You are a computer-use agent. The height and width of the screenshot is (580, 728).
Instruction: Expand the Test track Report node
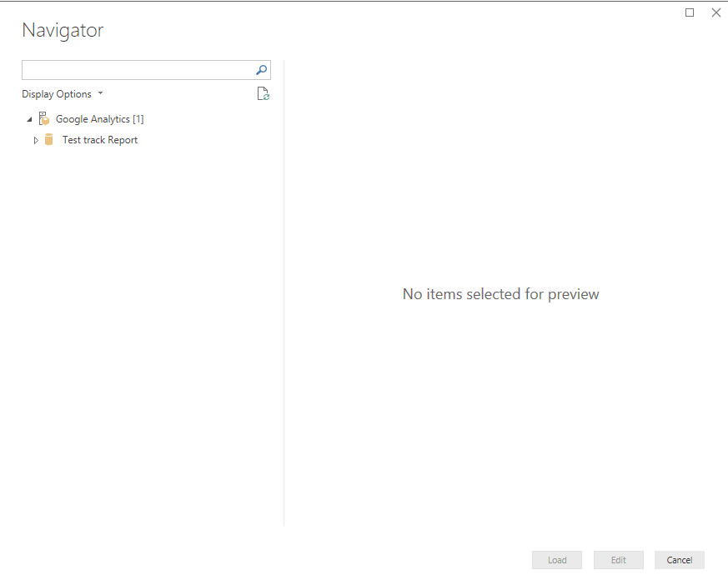36,140
